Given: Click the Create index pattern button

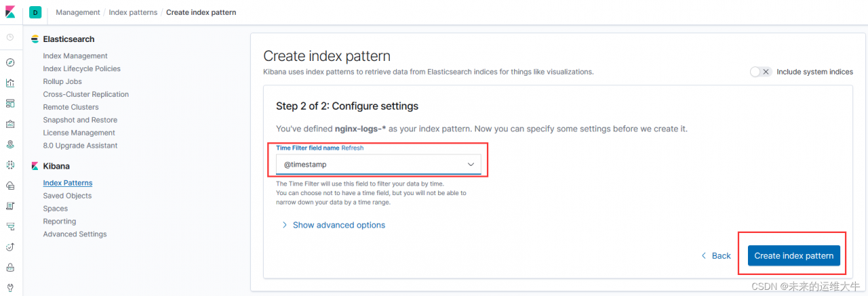Looking at the screenshot, I should tap(794, 255).
